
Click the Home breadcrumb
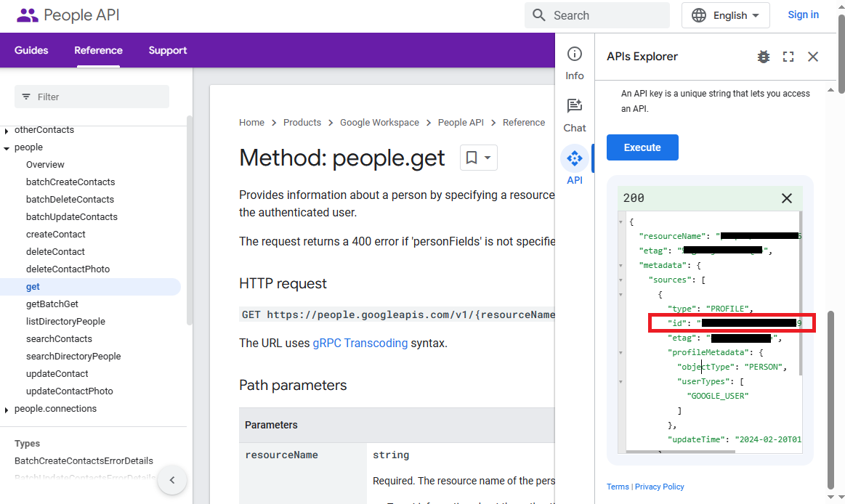coord(251,123)
